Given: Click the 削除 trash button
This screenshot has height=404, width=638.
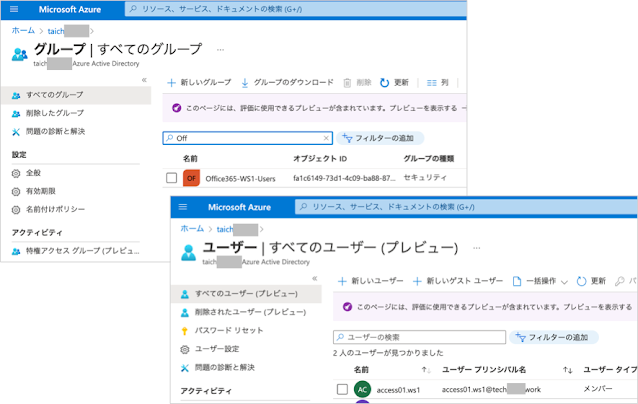Looking at the screenshot, I should tap(357, 83).
